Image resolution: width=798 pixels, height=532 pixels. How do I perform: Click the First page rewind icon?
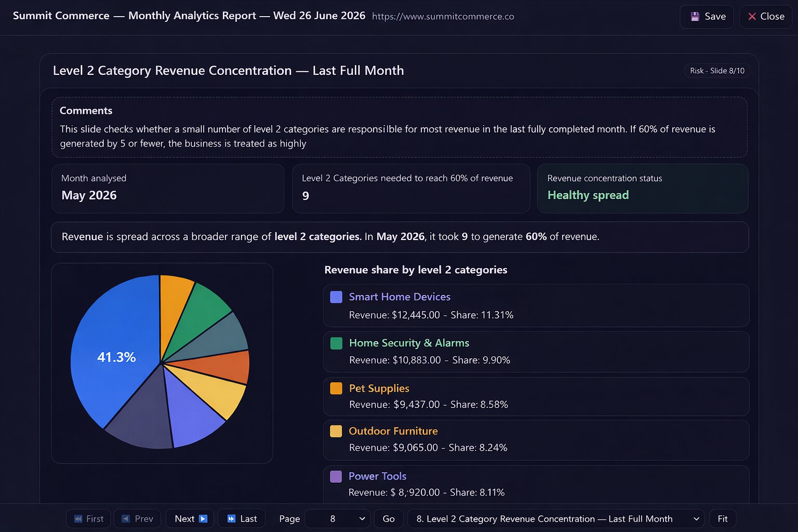coord(78,518)
